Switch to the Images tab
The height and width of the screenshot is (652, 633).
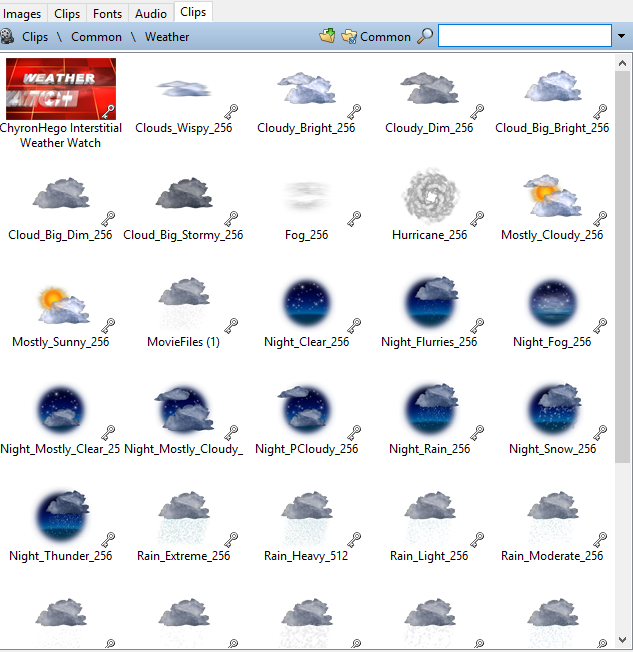[x=24, y=13]
